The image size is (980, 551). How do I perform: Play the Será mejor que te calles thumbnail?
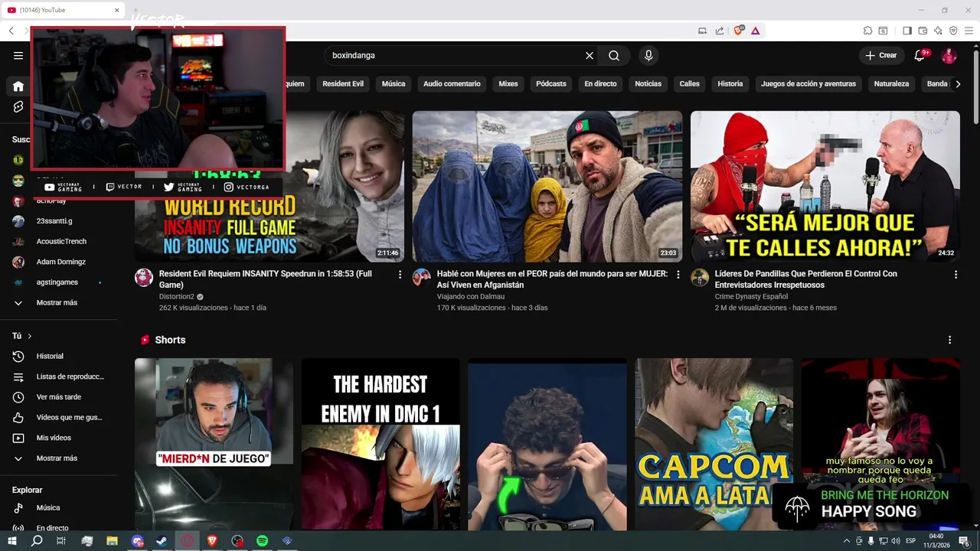click(x=825, y=187)
